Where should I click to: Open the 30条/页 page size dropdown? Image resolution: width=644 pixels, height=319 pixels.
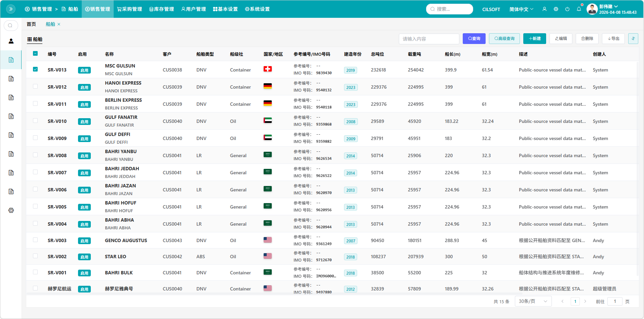(x=533, y=301)
